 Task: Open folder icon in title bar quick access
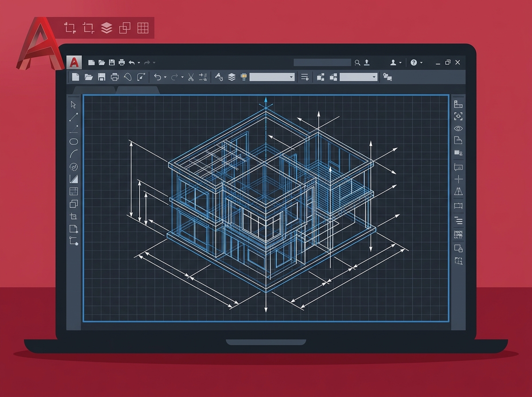[x=102, y=63]
